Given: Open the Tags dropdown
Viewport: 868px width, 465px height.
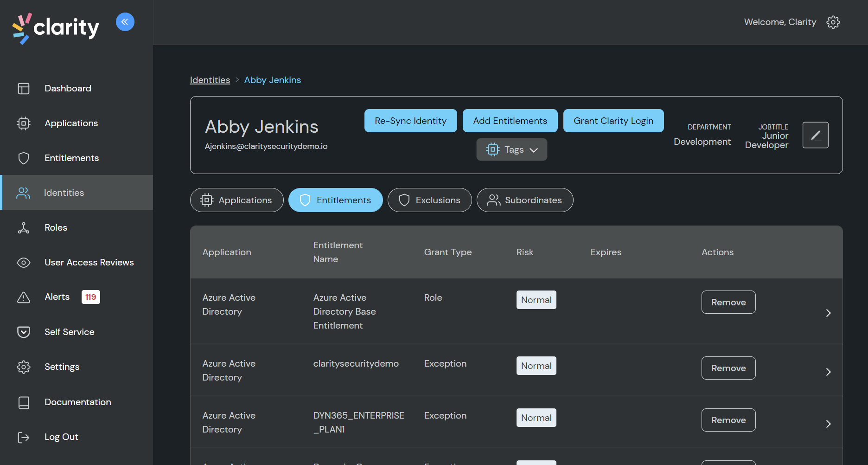Looking at the screenshot, I should point(511,149).
